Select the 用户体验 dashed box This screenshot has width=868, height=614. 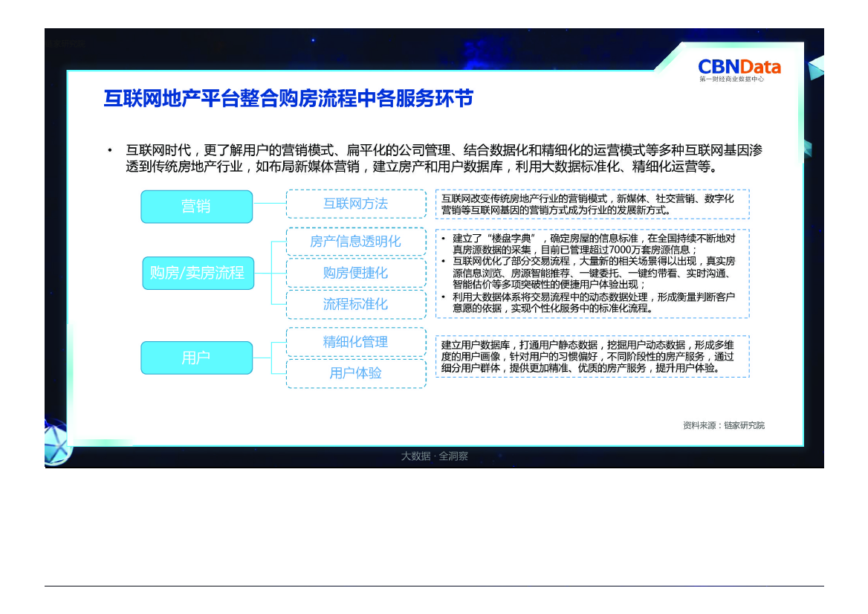click(355, 373)
